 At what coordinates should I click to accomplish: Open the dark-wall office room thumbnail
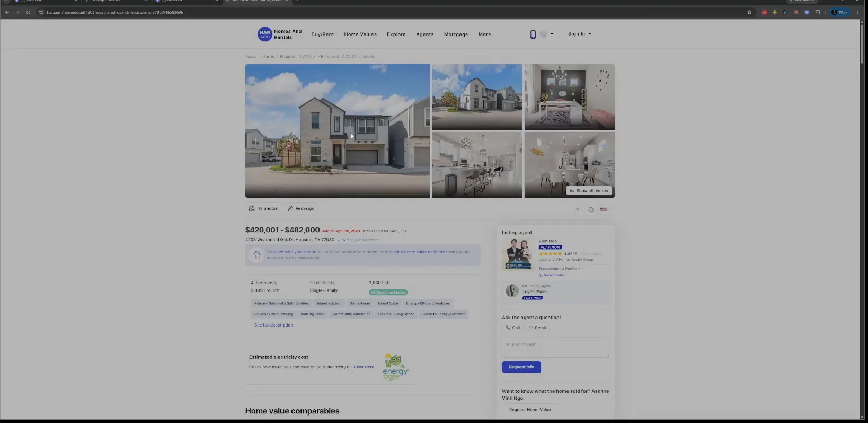pyautogui.click(x=570, y=96)
